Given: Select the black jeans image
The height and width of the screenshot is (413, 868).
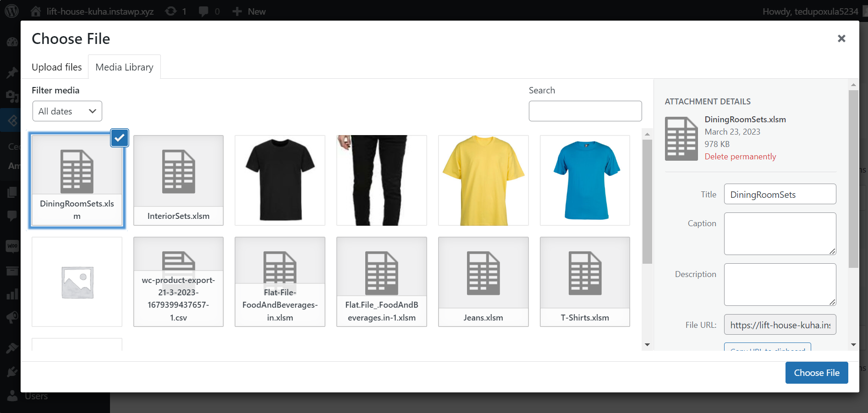Looking at the screenshot, I should pyautogui.click(x=382, y=180).
